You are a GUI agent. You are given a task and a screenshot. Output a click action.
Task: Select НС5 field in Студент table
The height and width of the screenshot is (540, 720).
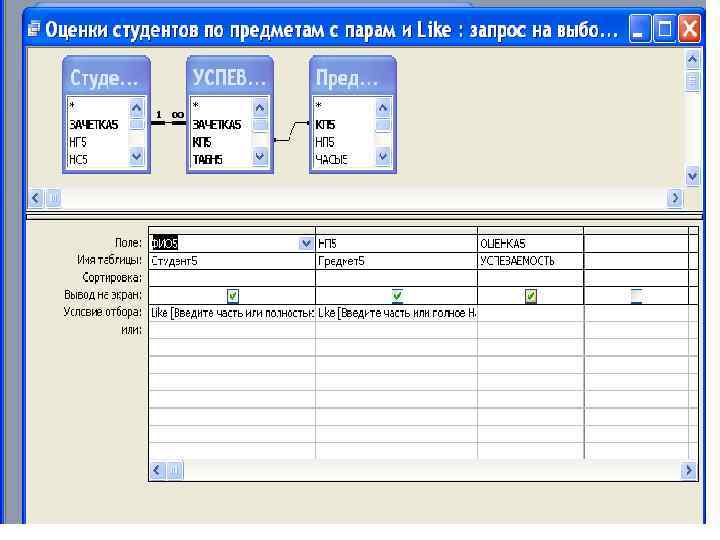point(78,160)
